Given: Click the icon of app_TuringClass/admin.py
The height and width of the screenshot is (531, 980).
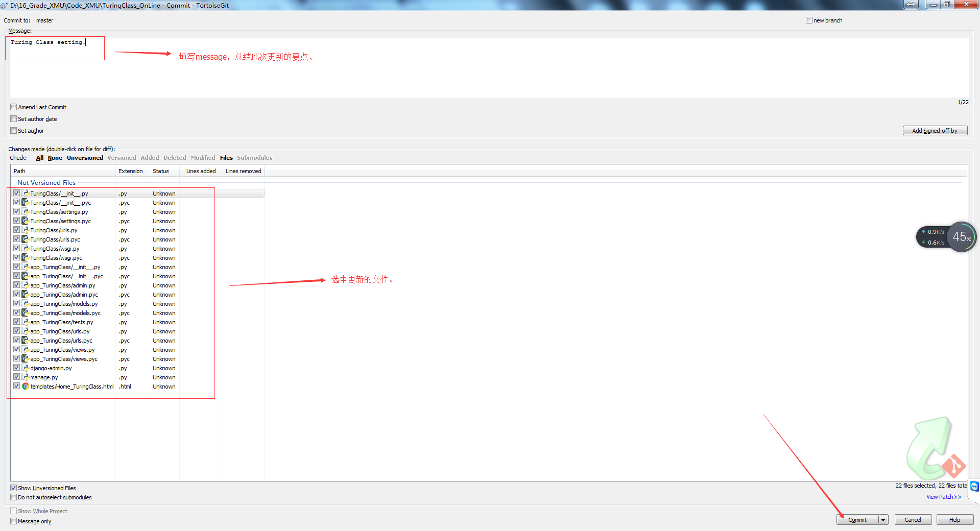Looking at the screenshot, I should [x=26, y=285].
